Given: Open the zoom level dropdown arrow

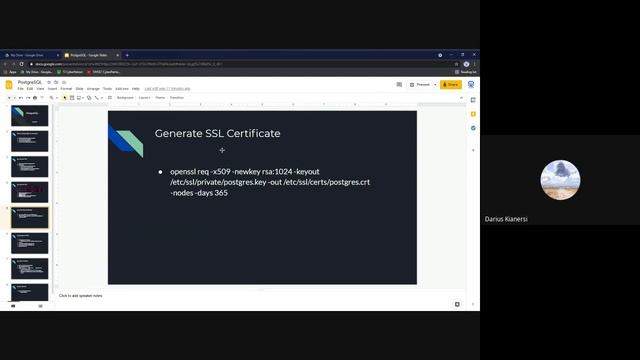Looking at the screenshot, I should click(x=57, y=98).
